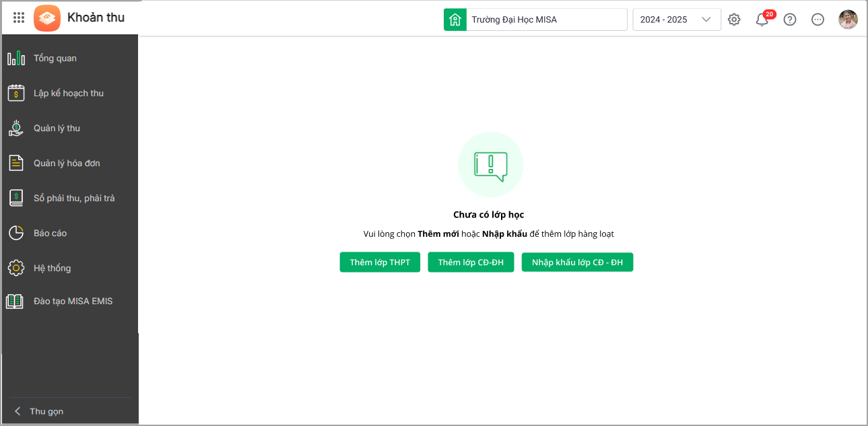Viewport: 868px width, 426px height.
Task: Open the Lập kế hoạch thu menu
Action: tap(69, 93)
